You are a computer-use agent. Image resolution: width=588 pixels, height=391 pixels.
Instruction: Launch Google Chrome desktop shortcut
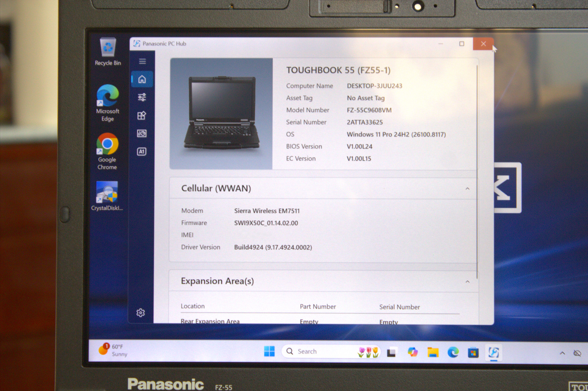(x=107, y=152)
